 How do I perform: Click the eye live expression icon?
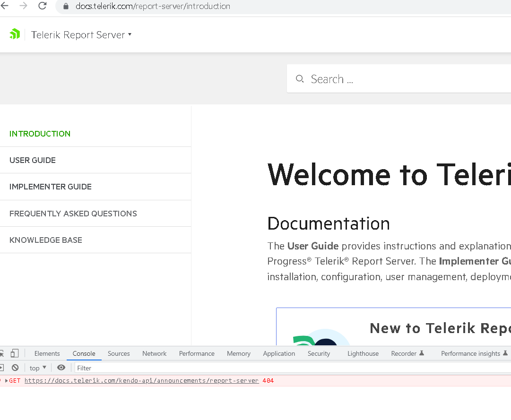pyautogui.click(x=61, y=368)
